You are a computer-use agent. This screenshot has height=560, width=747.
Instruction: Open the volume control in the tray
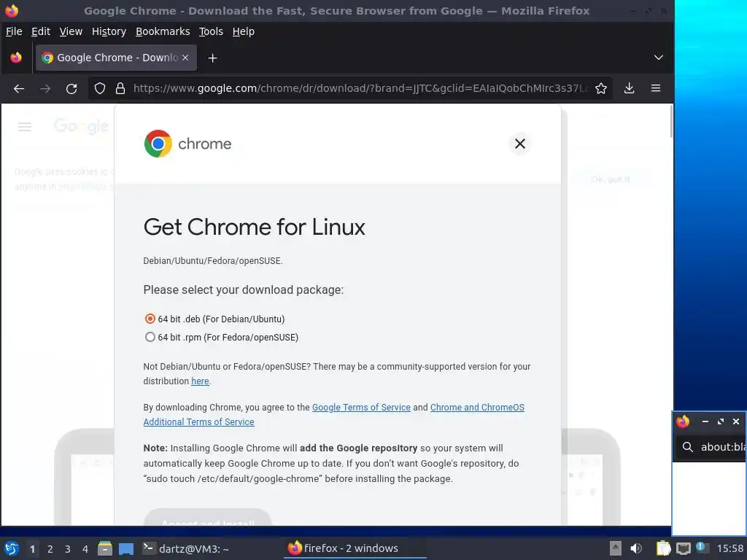point(636,548)
